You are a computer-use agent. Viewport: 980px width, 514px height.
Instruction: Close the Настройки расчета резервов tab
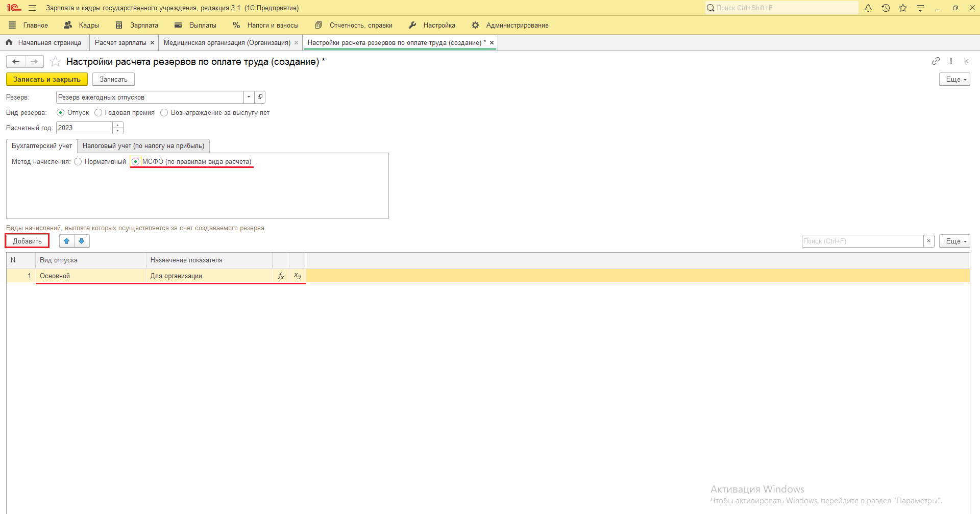pos(492,43)
